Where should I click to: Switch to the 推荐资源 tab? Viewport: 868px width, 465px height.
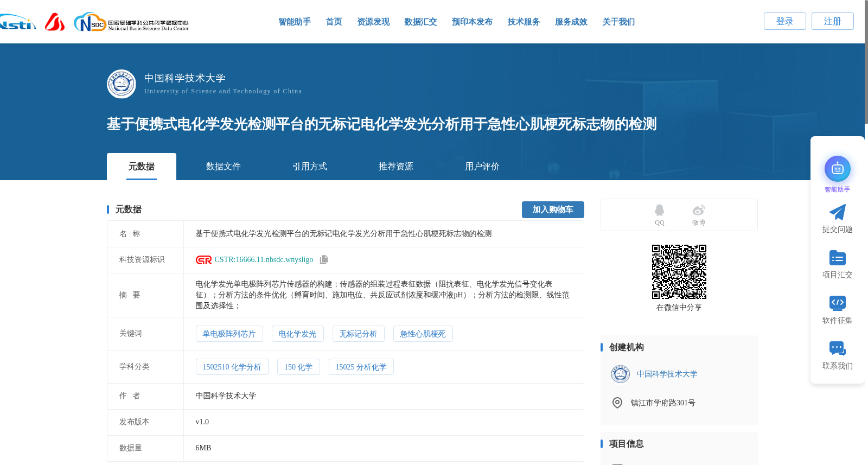click(396, 167)
